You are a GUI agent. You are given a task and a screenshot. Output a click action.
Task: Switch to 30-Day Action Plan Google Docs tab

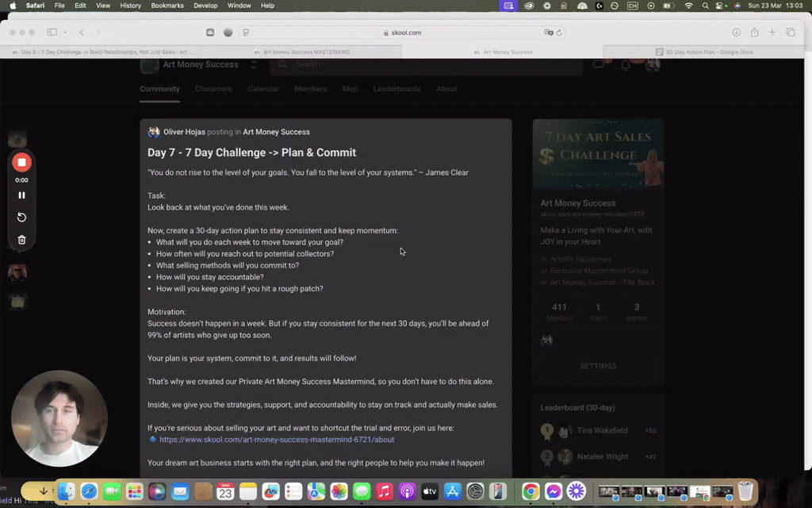(x=704, y=52)
